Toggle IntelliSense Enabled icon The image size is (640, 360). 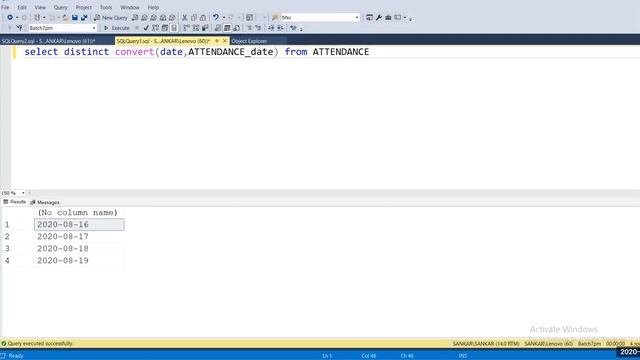click(174, 28)
